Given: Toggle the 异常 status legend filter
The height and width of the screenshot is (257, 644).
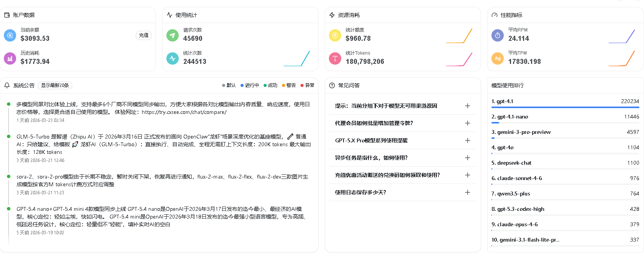Looking at the screenshot, I should click(x=307, y=85).
